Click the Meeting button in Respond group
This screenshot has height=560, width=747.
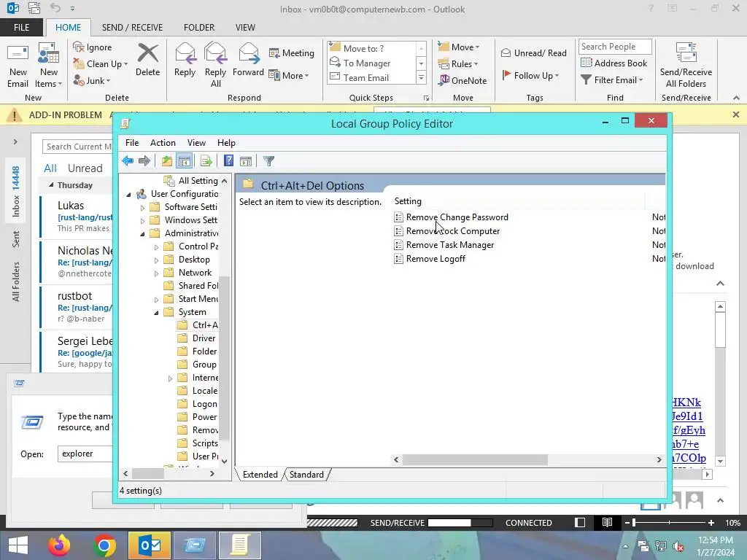[292, 52]
